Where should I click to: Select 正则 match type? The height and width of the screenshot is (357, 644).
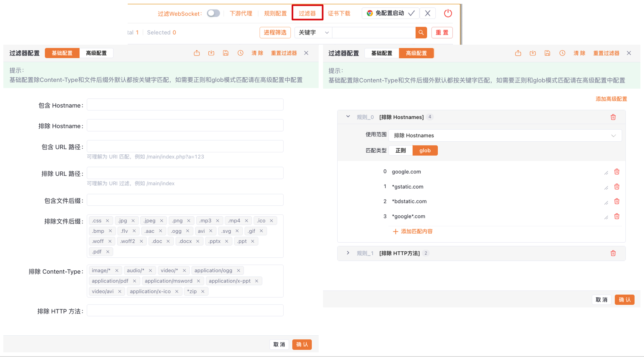pos(401,150)
